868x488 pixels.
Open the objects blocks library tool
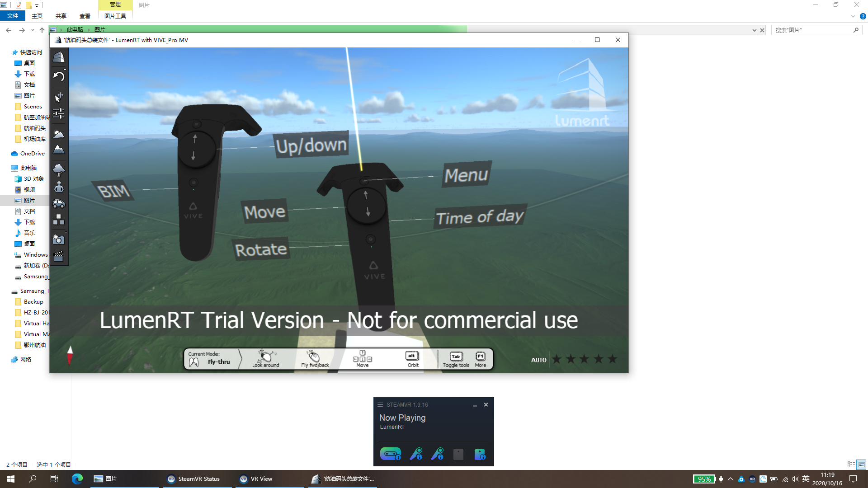[x=59, y=220]
